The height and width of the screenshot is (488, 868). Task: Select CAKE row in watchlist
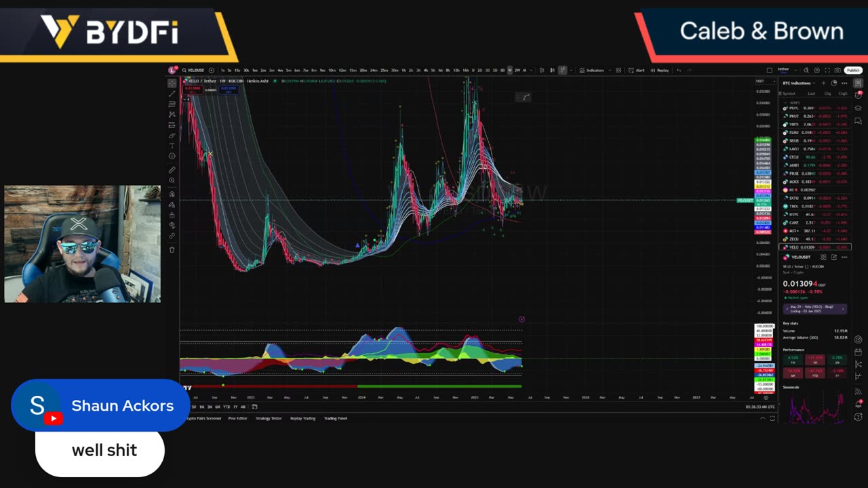tap(816, 222)
